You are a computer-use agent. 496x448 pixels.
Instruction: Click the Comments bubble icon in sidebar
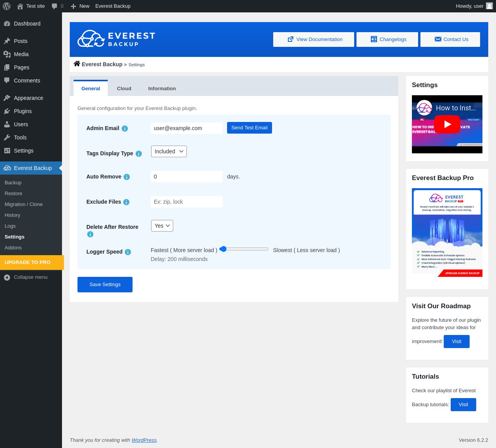pos(7,81)
